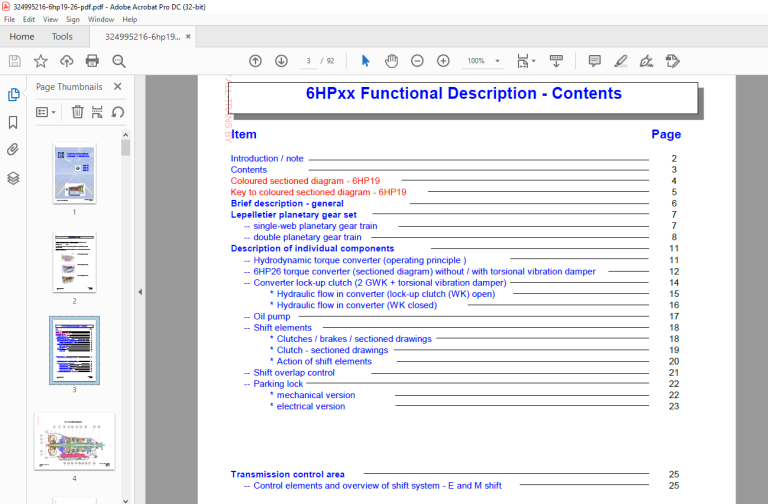Viewport: 768px width, 504px height.
Task: Open the Help menu
Action: pos(130,20)
